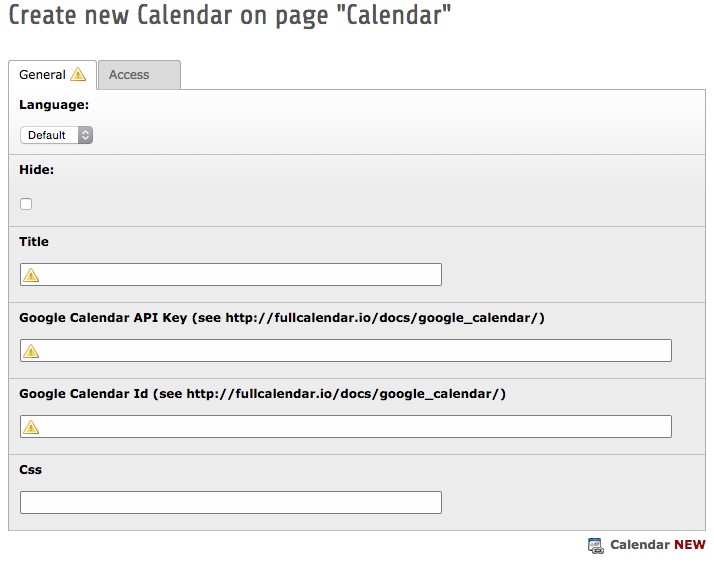
Task: Switch to the Access tab
Action: [139, 75]
